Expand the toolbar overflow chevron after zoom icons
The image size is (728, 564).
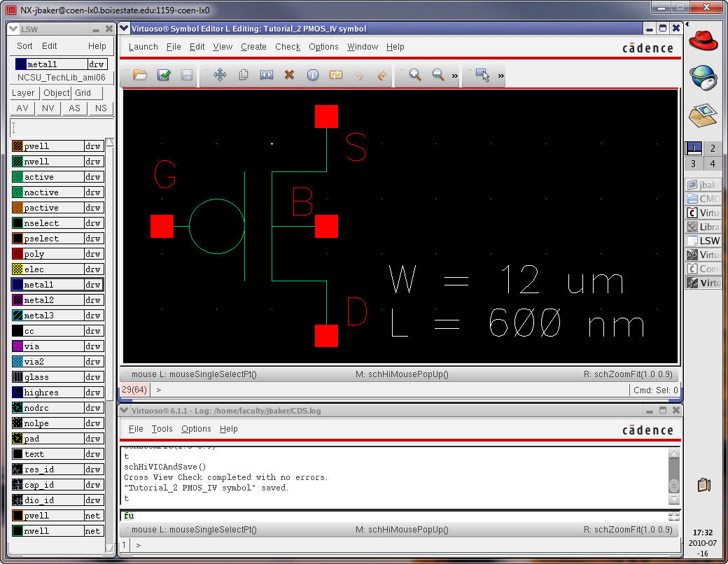point(455,76)
